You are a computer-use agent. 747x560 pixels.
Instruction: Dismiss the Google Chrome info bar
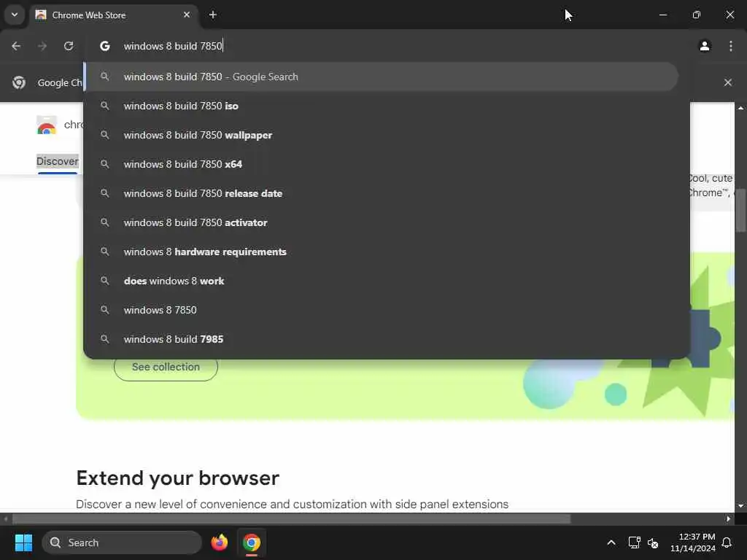[728, 82]
